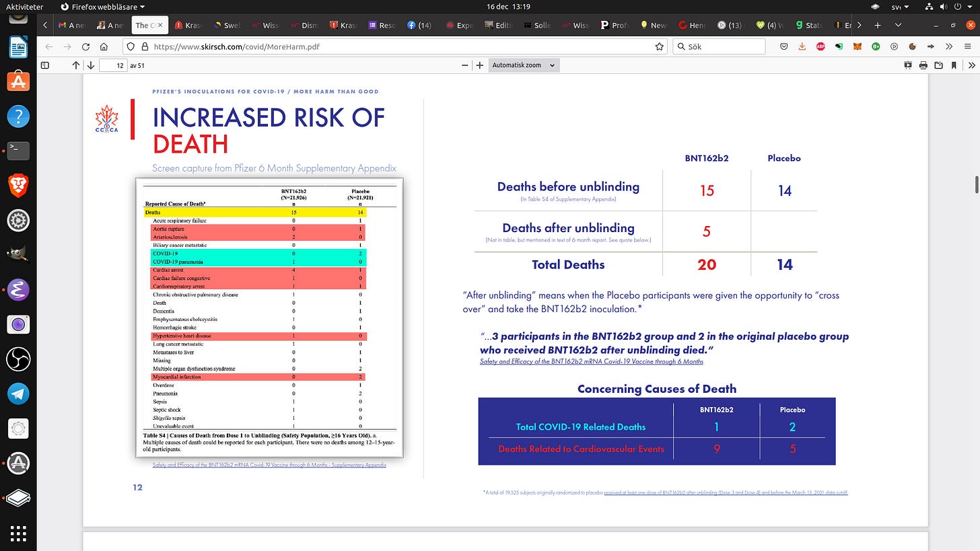Click the cookie extension icon
This screenshot has height=551, width=980.
[x=912, y=46]
